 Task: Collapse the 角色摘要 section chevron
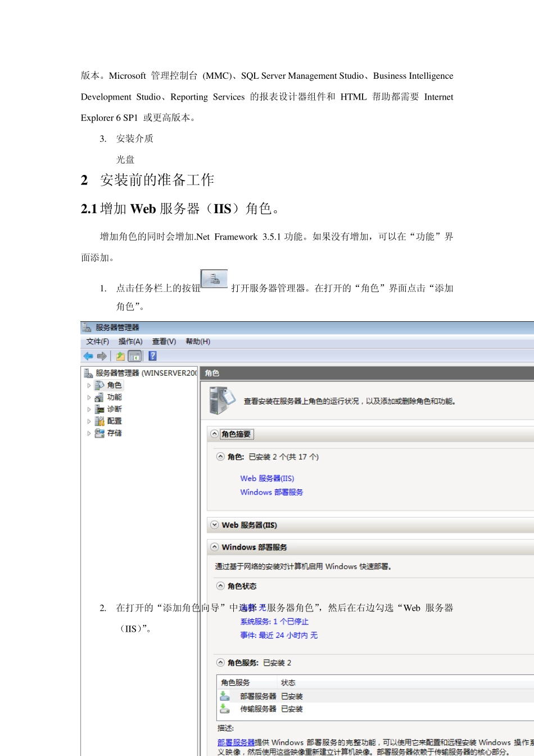coord(214,434)
